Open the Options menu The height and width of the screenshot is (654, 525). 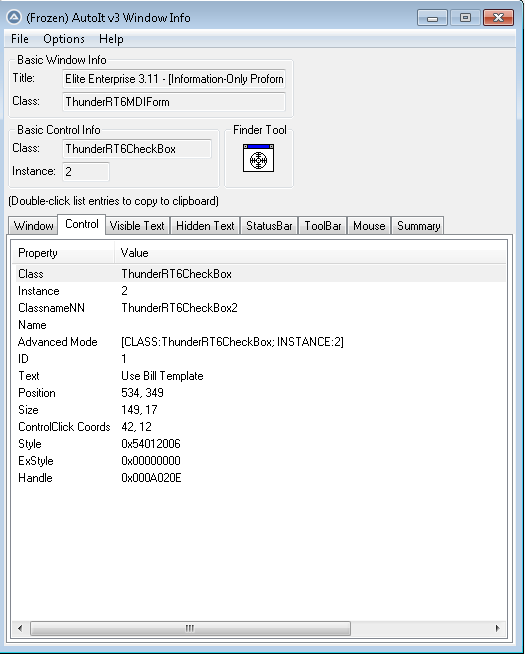(64, 39)
